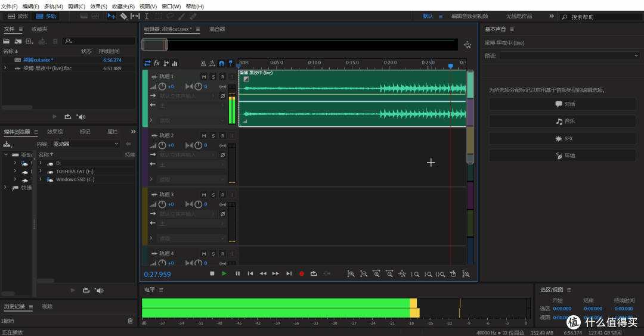Click the EQ view icon

[x=175, y=63]
